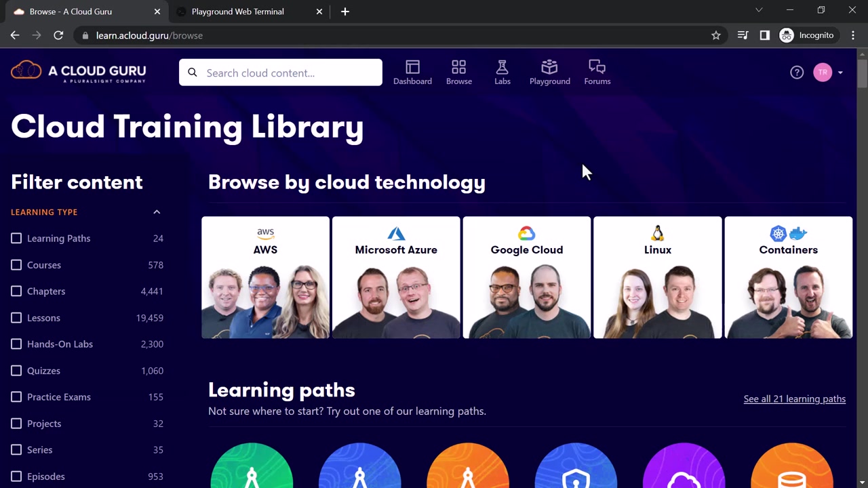The width and height of the screenshot is (868, 488).
Task: Check the Quizzes filter checkbox
Action: pos(16,371)
